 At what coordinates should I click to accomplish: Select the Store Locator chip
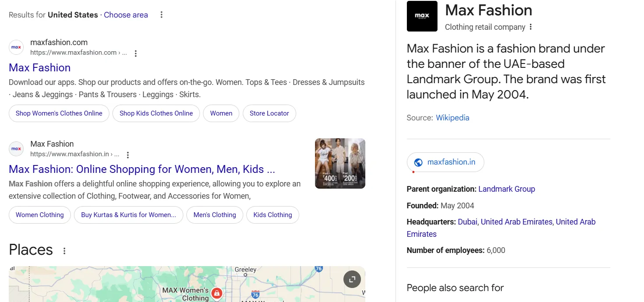pyautogui.click(x=269, y=113)
